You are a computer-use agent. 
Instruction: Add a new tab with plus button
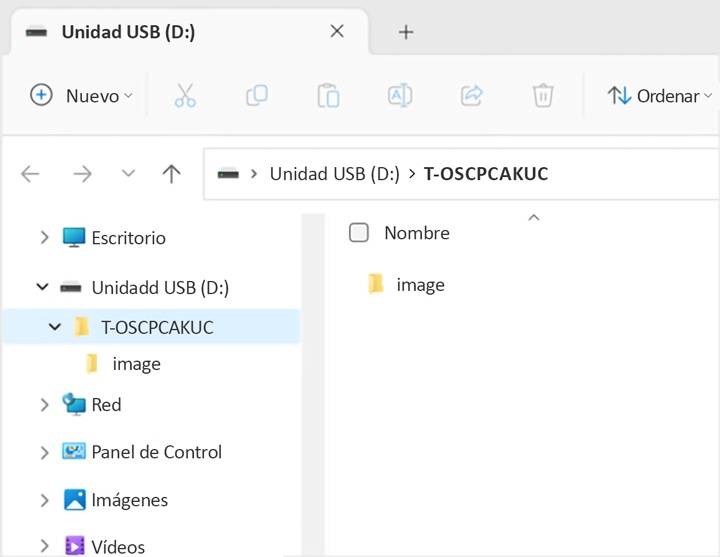(406, 32)
